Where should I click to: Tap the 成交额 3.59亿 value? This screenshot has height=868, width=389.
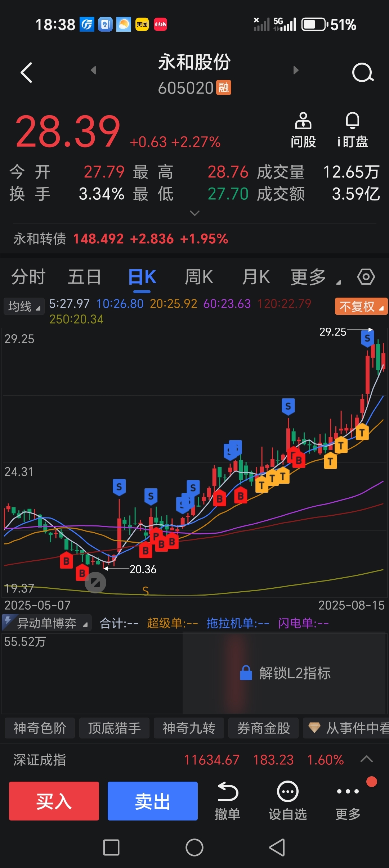pyautogui.click(x=356, y=194)
